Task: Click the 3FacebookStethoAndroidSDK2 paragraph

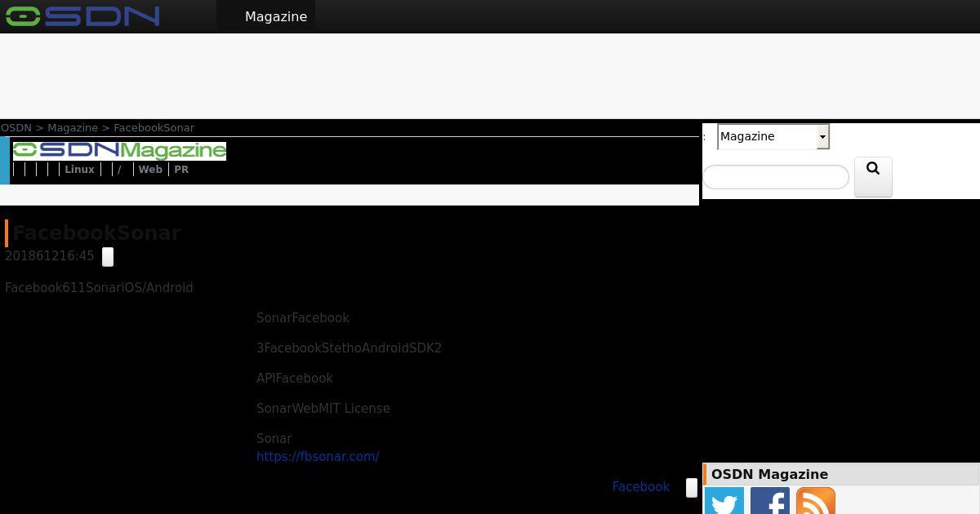Action: coord(349,348)
